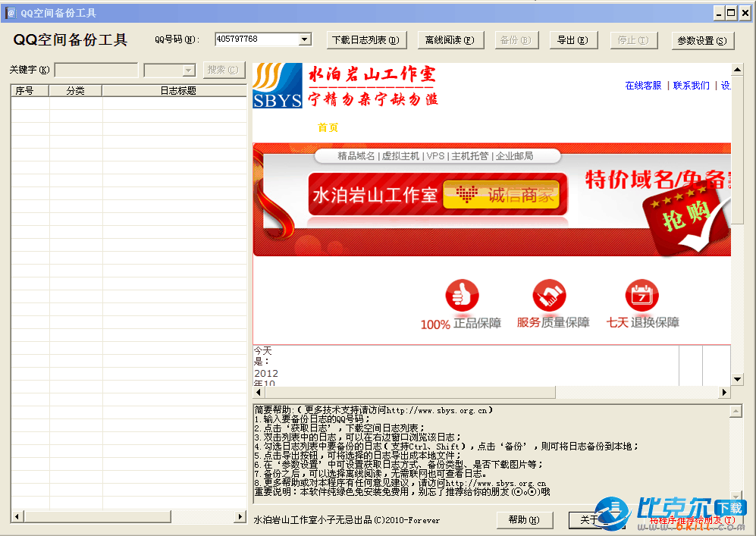The image size is (756, 536).
Task: Click the browser horizontal scroll left arrow
Action: [x=259, y=393]
